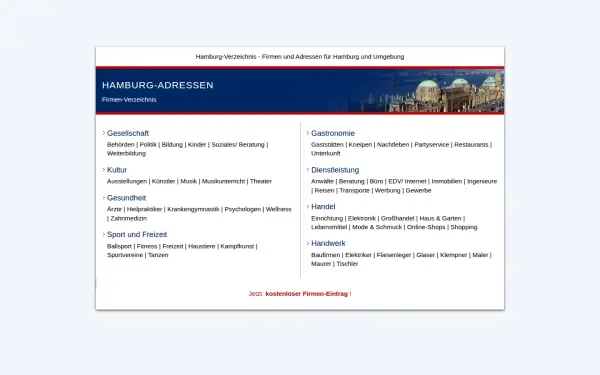Open Fliesenleger subcategory

[394, 255]
